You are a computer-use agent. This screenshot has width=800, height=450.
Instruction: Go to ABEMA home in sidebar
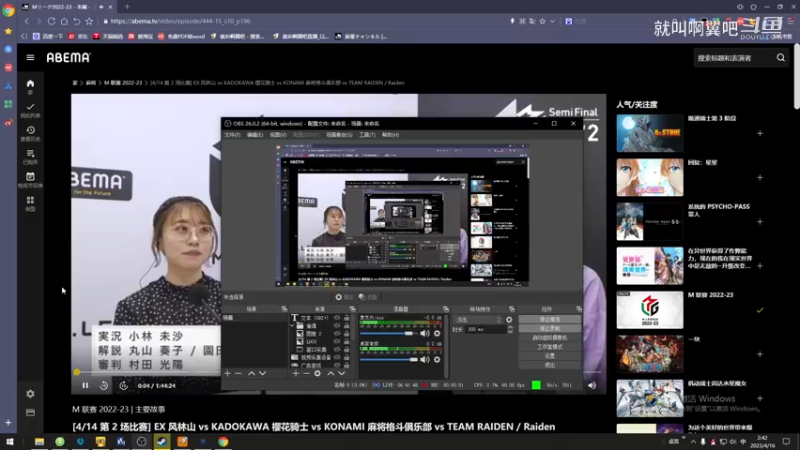click(30, 84)
